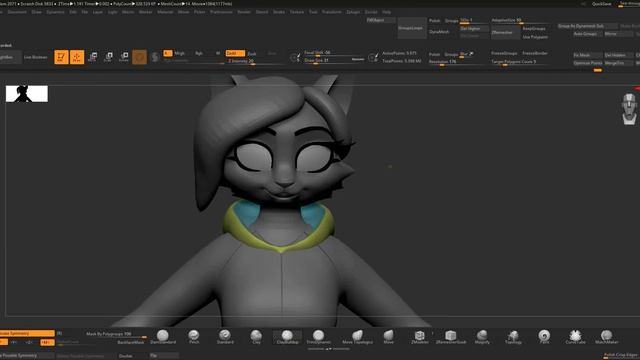Open the Zplugin menu
640x360 pixels.
pyautogui.click(x=353, y=12)
